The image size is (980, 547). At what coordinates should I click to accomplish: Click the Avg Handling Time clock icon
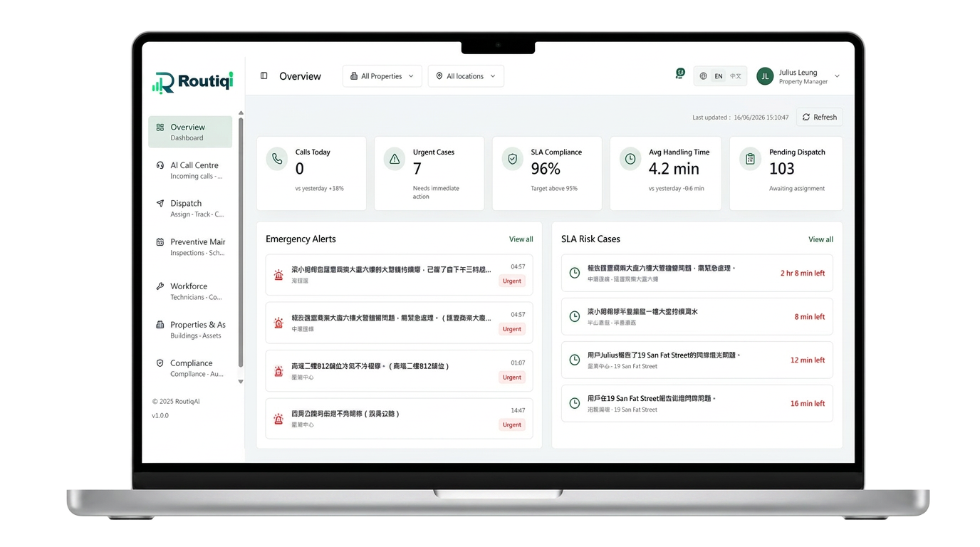[x=630, y=159]
